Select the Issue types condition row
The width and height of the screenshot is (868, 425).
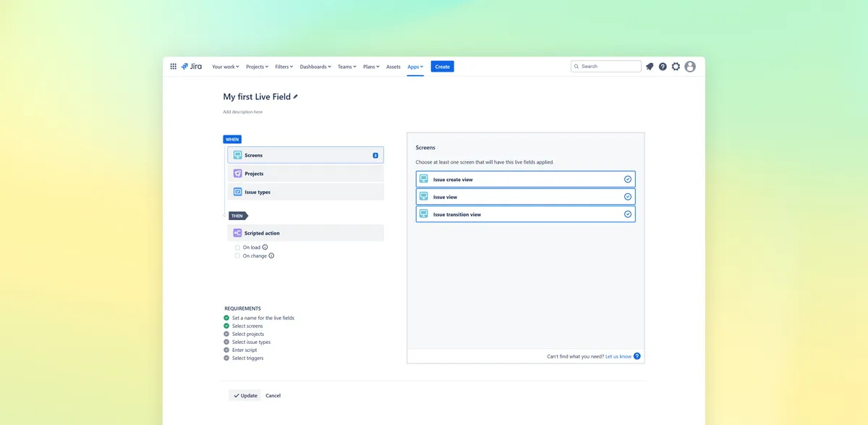306,192
